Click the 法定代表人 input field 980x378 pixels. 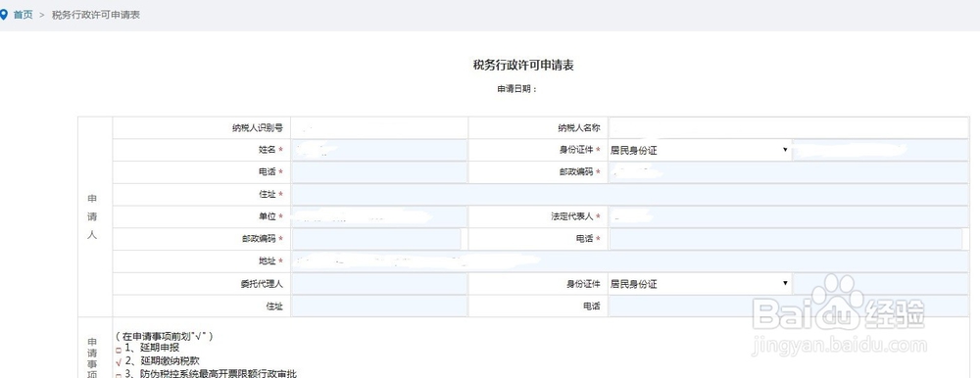point(788,216)
